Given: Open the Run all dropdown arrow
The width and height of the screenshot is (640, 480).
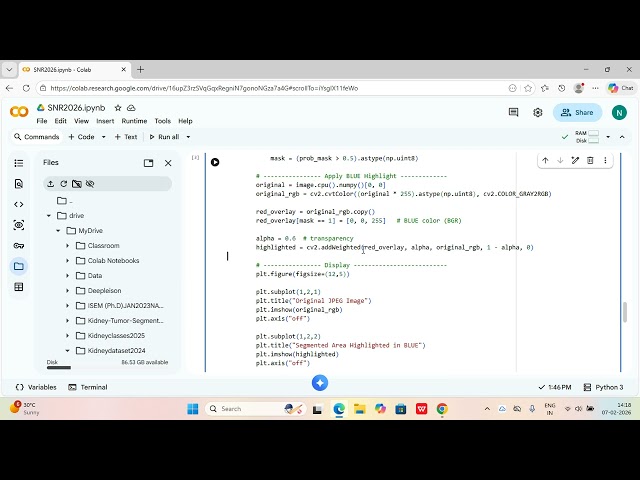Looking at the screenshot, I should [x=187, y=137].
